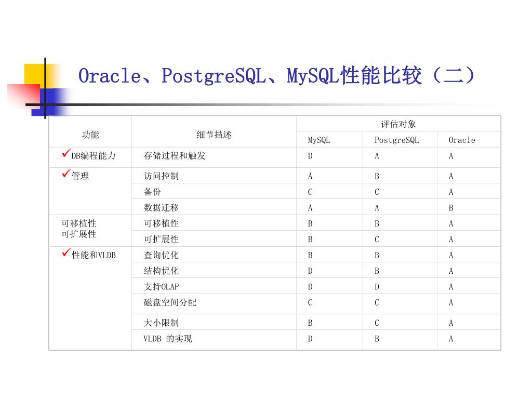Click MySQL grade D in VLDB 的实现 row
This screenshot has width=532, height=399.
tap(310, 339)
